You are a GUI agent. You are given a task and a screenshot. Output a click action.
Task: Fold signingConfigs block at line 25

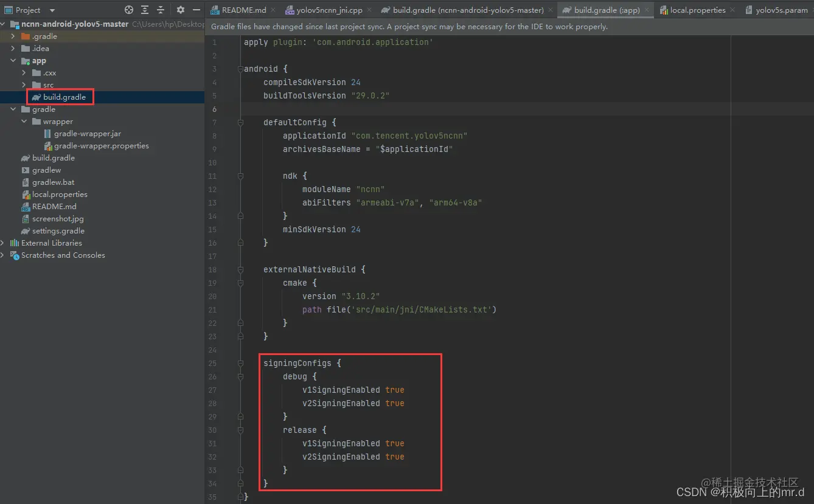[x=241, y=363]
